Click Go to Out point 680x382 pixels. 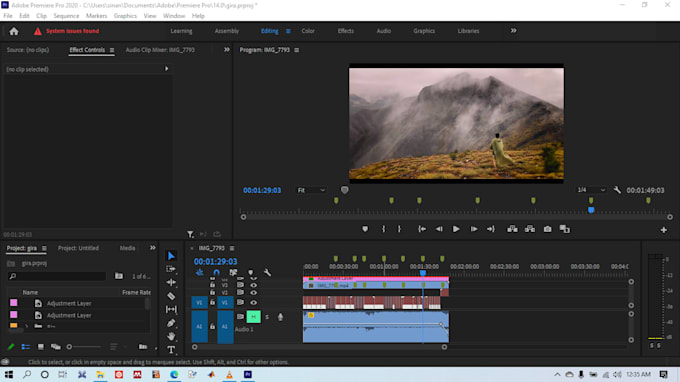coord(491,229)
